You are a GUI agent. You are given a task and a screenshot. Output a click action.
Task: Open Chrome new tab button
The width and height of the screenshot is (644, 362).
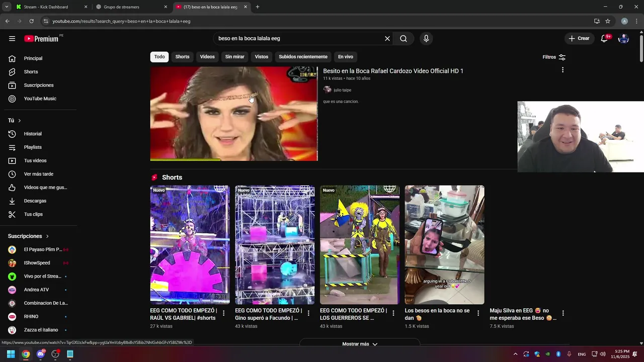[x=258, y=7]
